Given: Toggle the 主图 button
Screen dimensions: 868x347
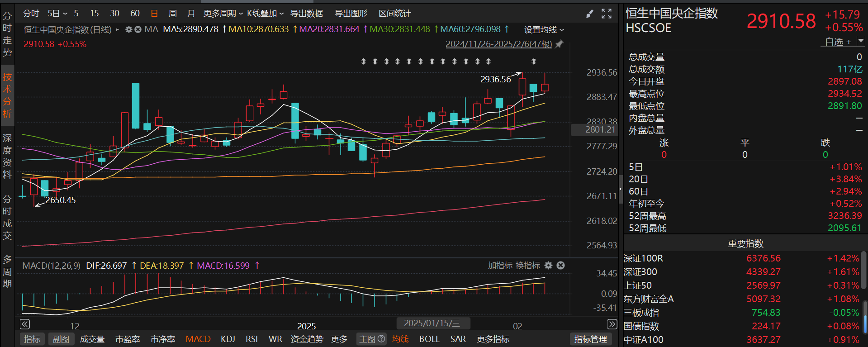Looking at the screenshot, I should click(371, 339).
